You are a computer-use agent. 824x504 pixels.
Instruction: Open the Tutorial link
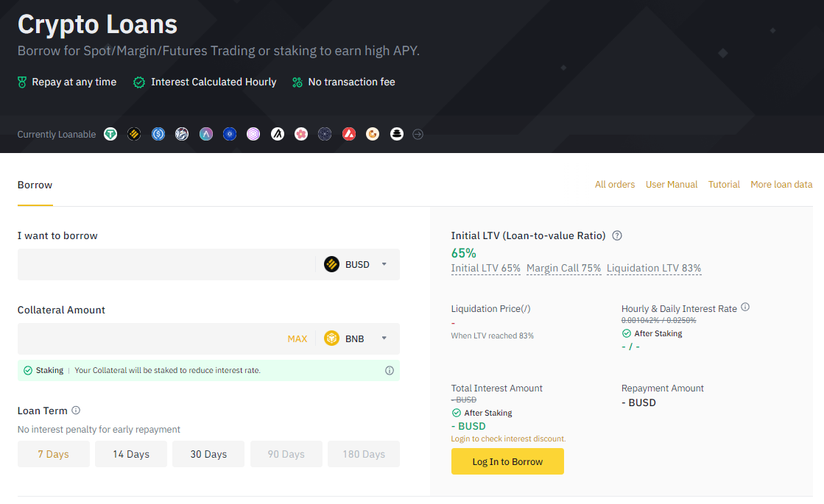pyautogui.click(x=724, y=184)
